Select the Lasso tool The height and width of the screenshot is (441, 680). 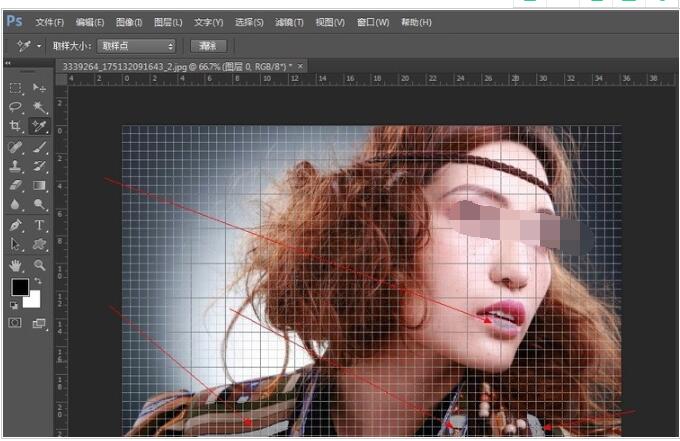point(15,107)
